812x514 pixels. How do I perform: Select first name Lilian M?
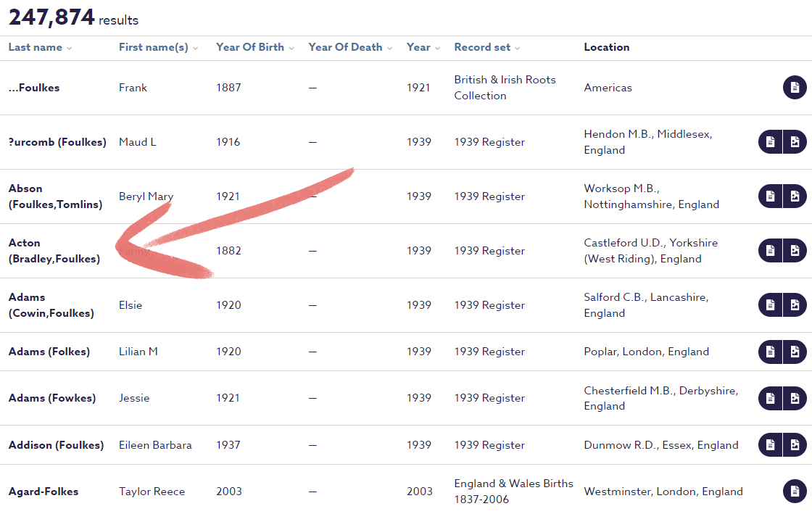tap(138, 352)
